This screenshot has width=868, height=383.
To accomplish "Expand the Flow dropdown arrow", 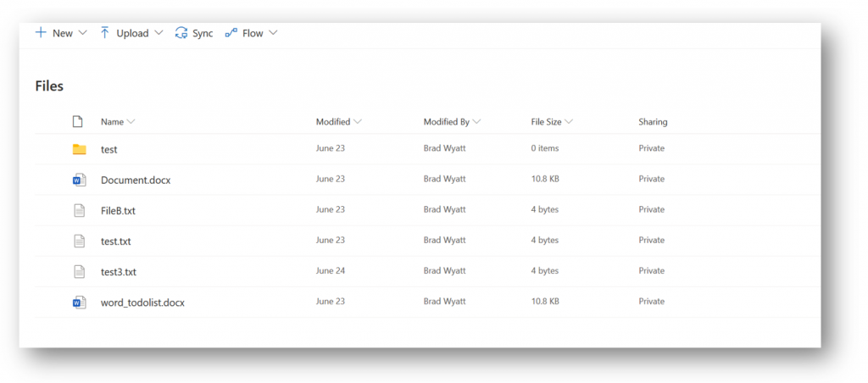I will click(273, 33).
